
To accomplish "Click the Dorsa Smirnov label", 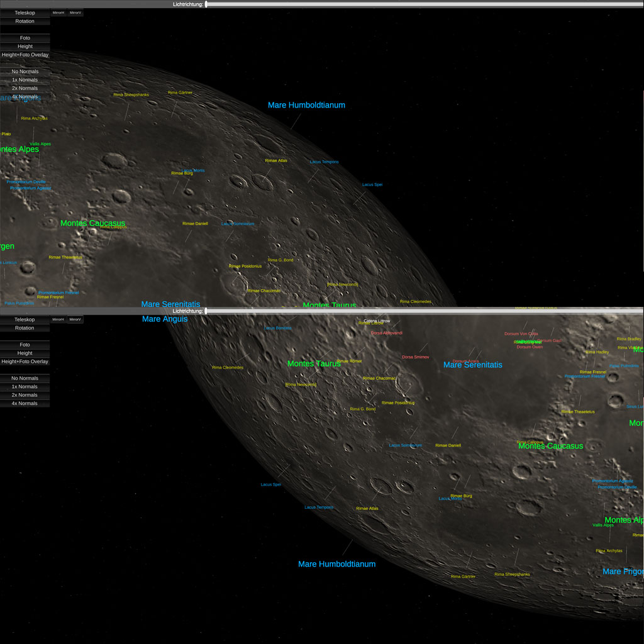I will [x=416, y=357].
